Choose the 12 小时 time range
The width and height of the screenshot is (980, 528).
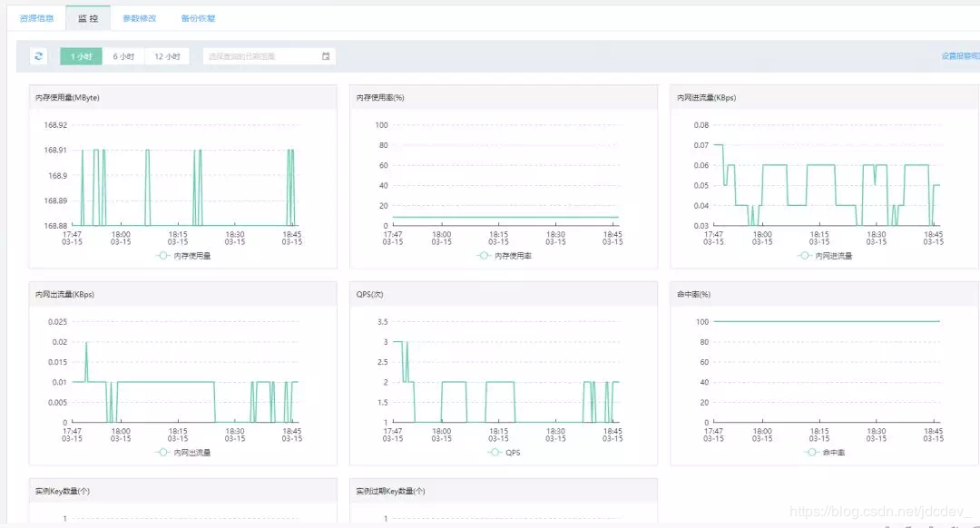pyautogui.click(x=167, y=56)
